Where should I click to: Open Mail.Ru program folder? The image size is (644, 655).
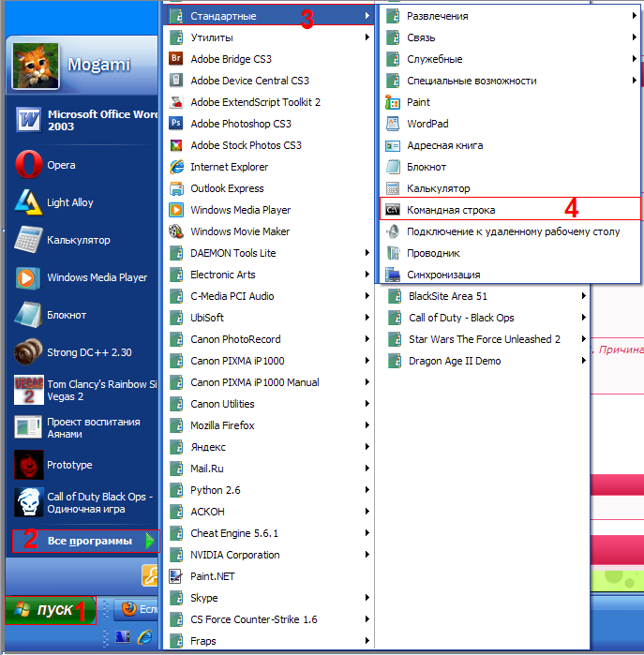270,469
